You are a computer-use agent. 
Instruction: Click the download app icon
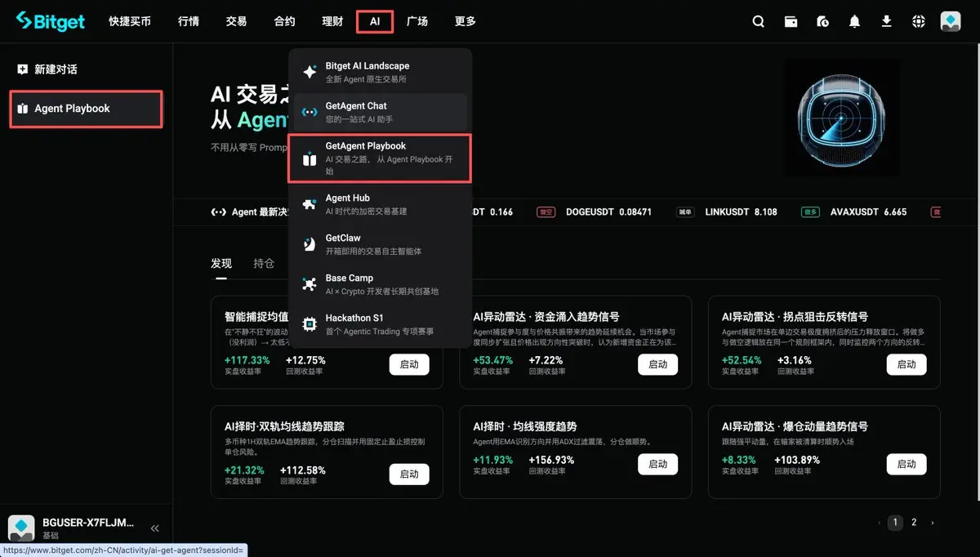click(886, 22)
